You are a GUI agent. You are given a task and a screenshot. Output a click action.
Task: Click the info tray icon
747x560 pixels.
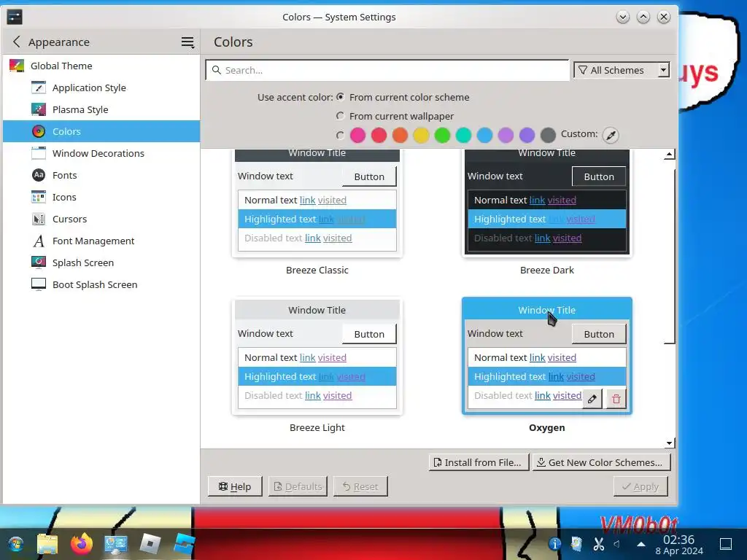(554, 543)
